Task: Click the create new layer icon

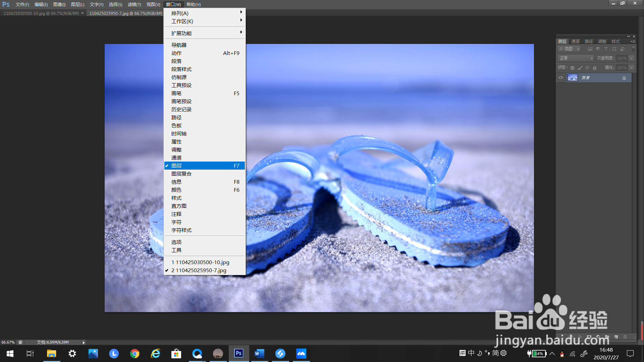Action: [x=616, y=337]
